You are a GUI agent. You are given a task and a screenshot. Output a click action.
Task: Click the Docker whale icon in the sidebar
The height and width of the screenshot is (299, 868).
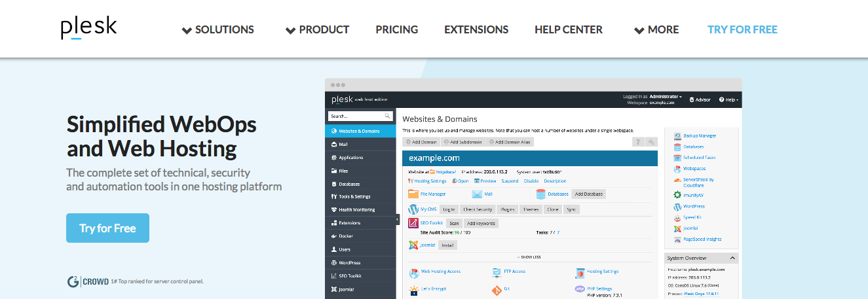tap(334, 236)
